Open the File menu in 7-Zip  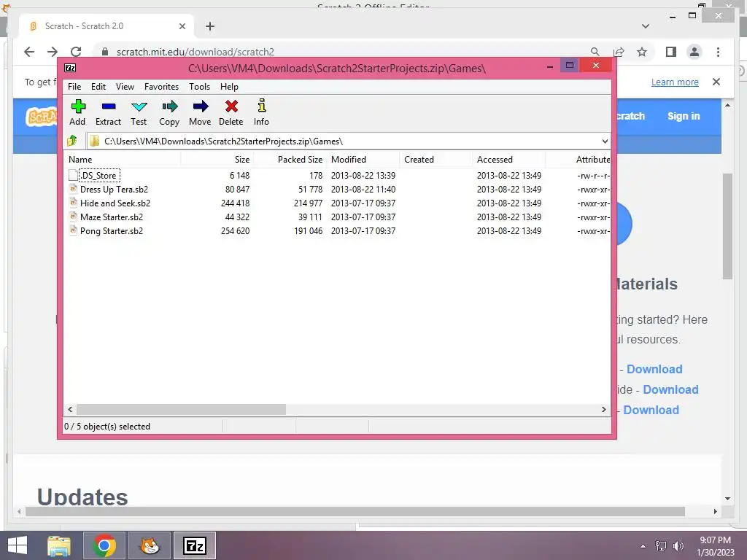(x=74, y=87)
